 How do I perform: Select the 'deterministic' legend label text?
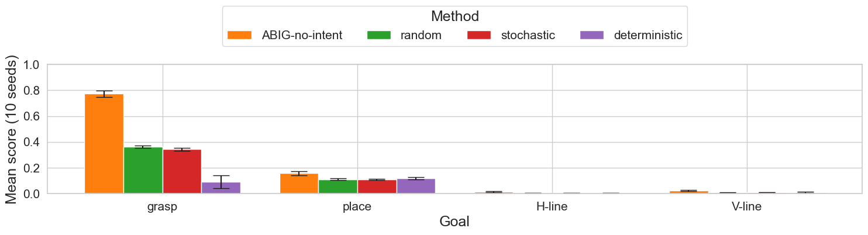click(x=647, y=35)
